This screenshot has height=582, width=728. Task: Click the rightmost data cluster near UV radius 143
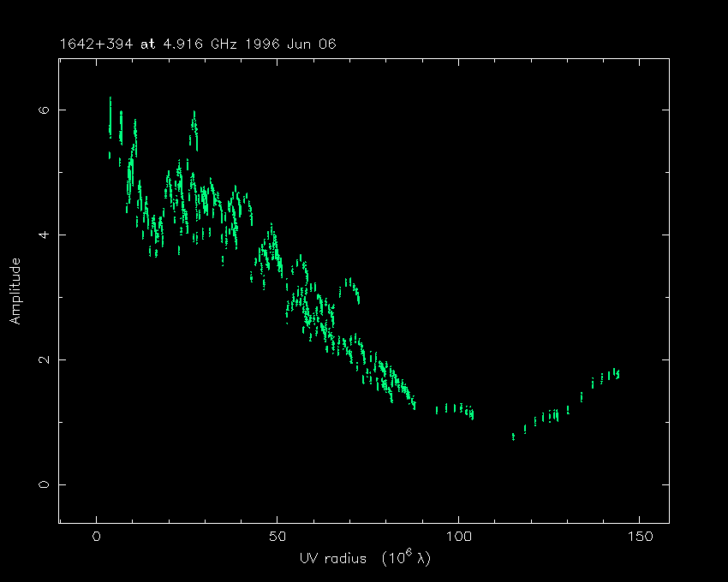613,374
